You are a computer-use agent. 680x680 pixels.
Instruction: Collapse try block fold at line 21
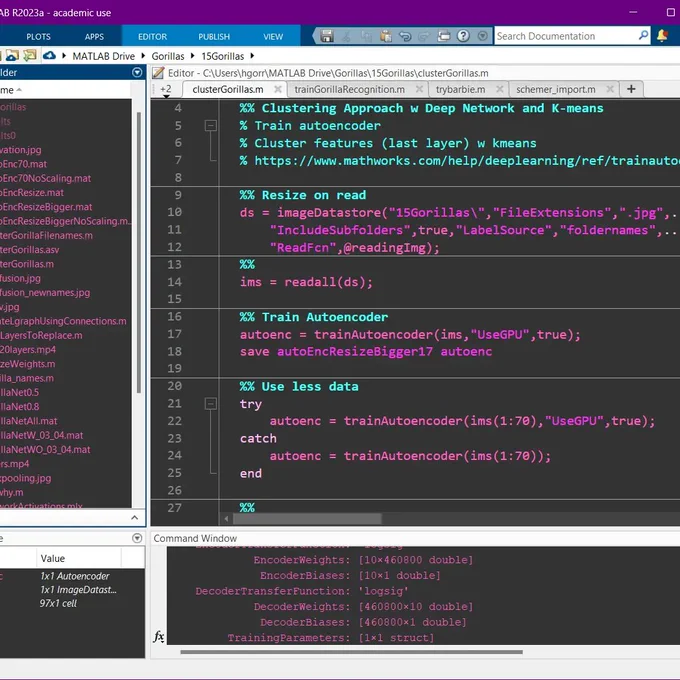(x=210, y=404)
